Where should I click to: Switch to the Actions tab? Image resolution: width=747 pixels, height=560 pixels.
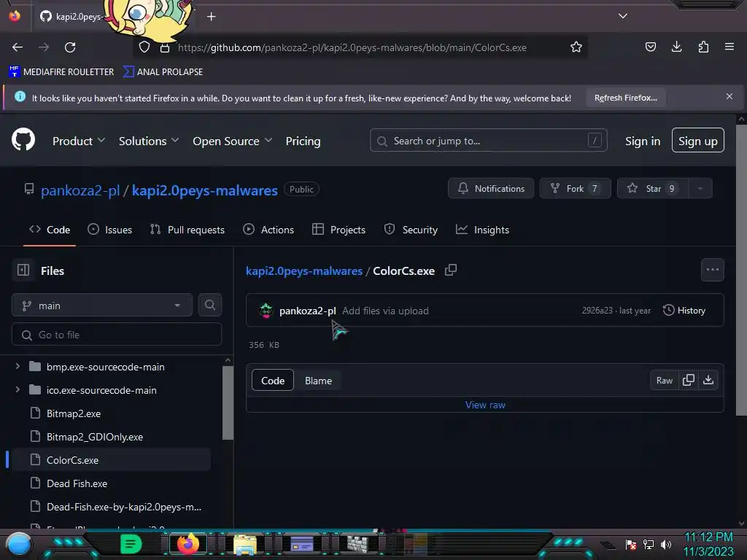point(268,230)
